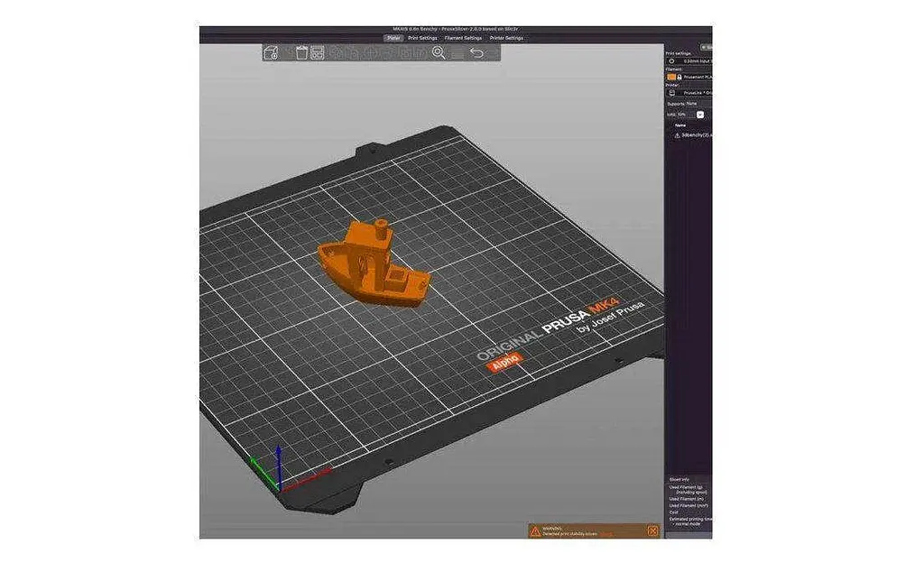924x572 pixels.
Task: Open the Filament Settings tab
Action: pos(463,38)
